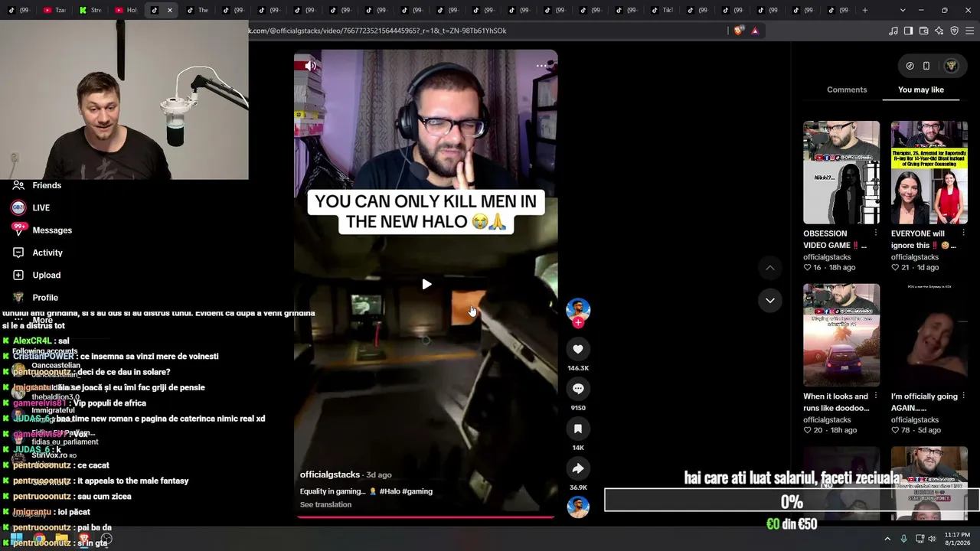
Task: Click See translation under the caption
Action: tap(325, 504)
